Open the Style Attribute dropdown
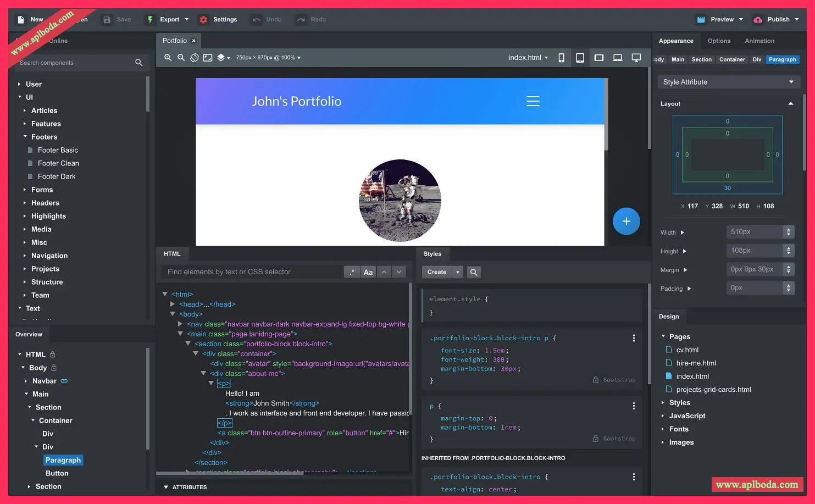The width and height of the screenshot is (815, 504). click(x=728, y=82)
